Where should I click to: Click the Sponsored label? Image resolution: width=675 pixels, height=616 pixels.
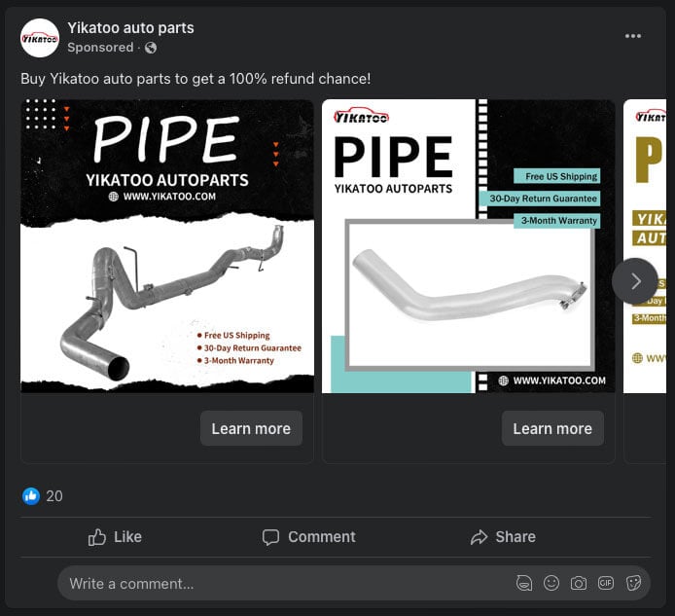[x=100, y=48]
